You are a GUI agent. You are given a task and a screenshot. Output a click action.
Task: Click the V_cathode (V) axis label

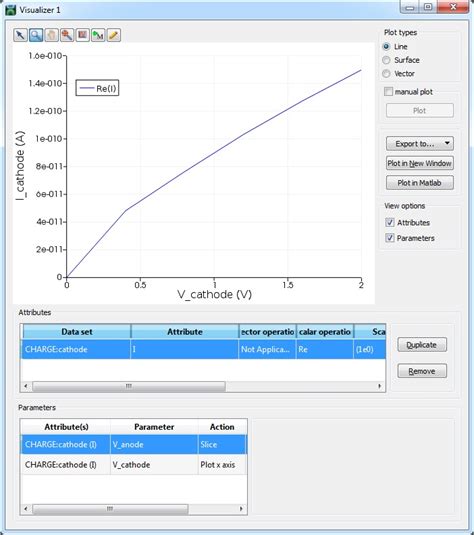click(x=214, y=294)
